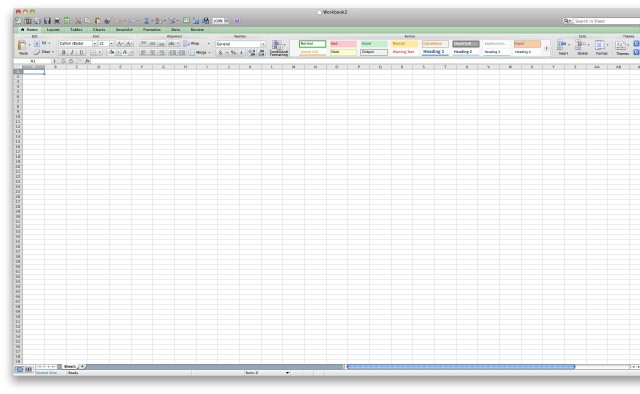Click the Save icon in the toolbar
Screen dimensions: 640x394
pos(47,21)
